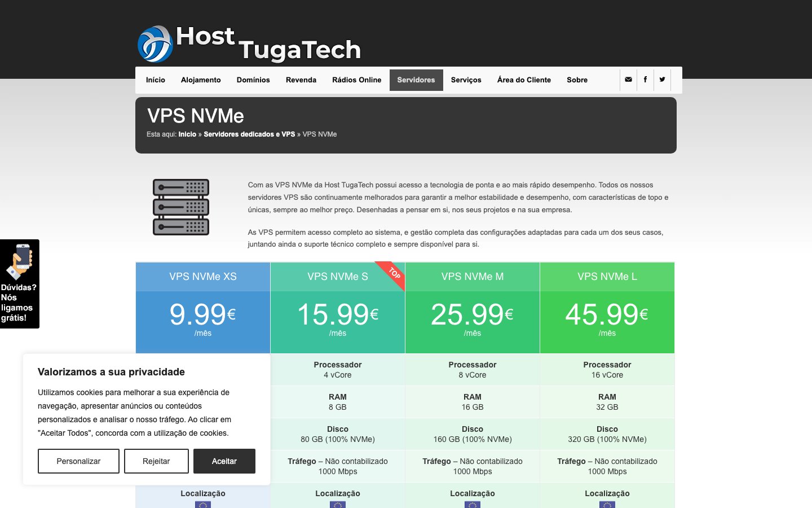Select the VPS NVMe M plan header
Screen dimensions: 812x508
click(x=473, y=277)
